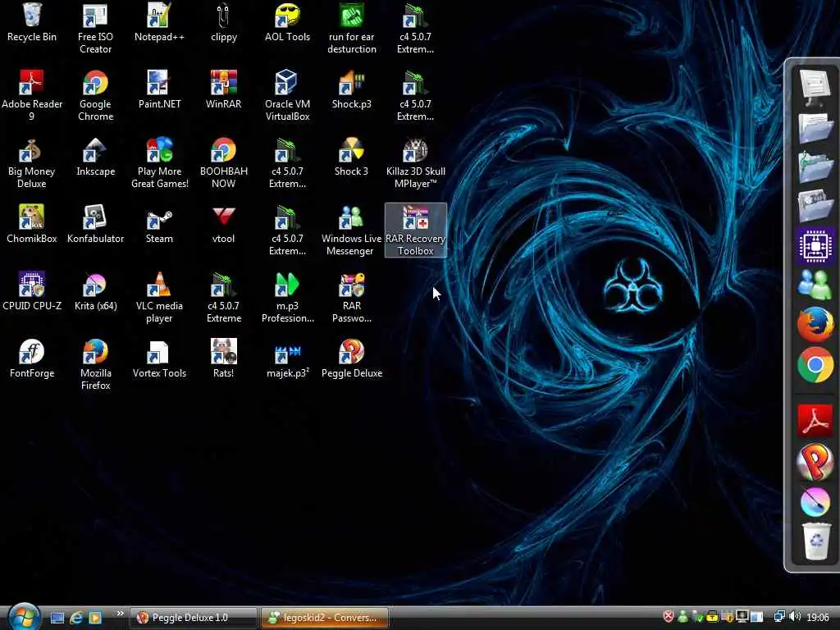
Task: Click the CPU-Z chip icon in the side dock
Action: (815, 246)
